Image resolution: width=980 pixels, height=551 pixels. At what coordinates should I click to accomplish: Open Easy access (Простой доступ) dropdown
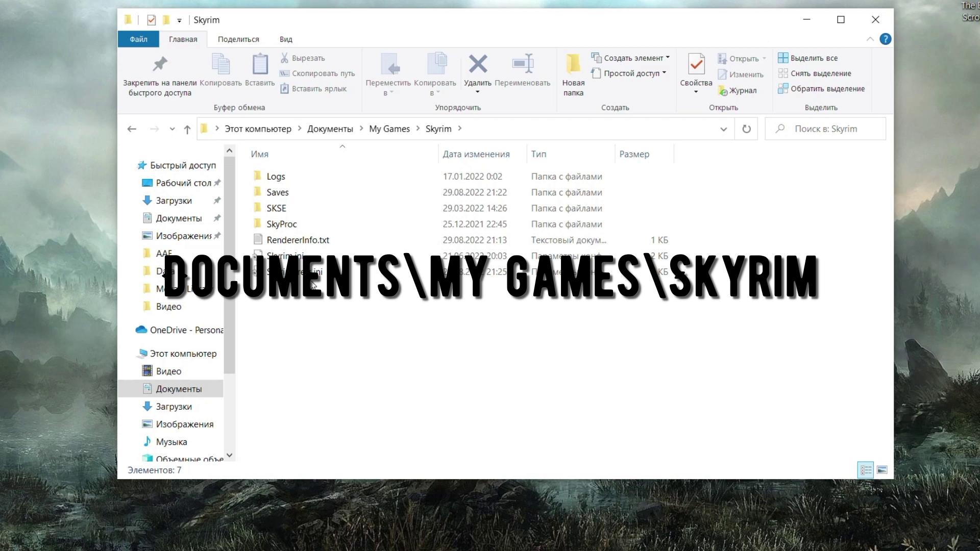[628, 73]
